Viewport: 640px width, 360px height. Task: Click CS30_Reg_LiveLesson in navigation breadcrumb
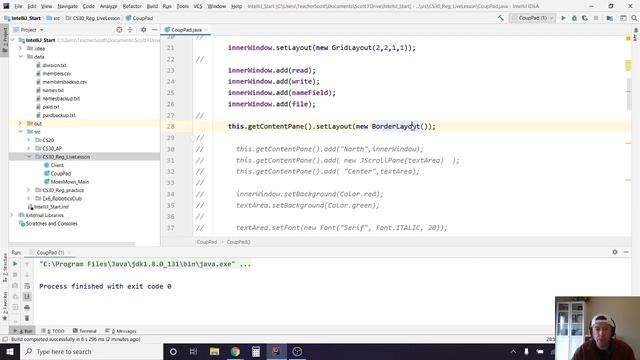[x=93, y=18]
